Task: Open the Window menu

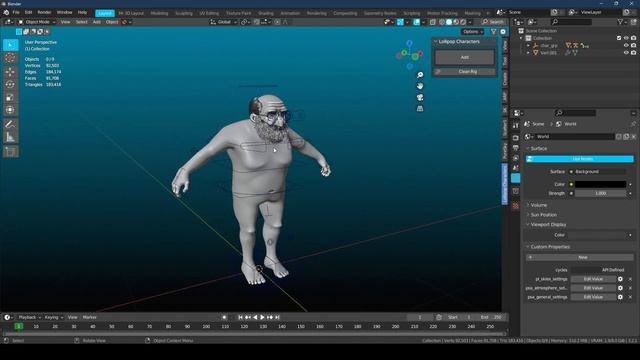Action: (64, 13)
